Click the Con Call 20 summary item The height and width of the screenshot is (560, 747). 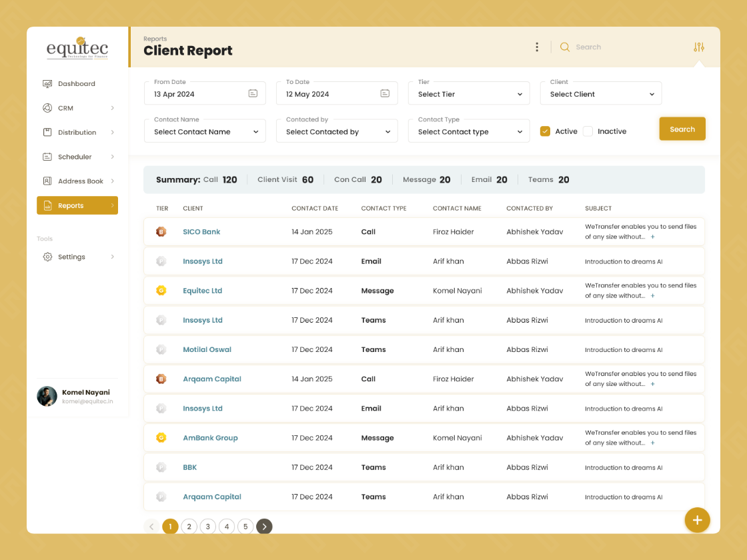tap(357, 179)
